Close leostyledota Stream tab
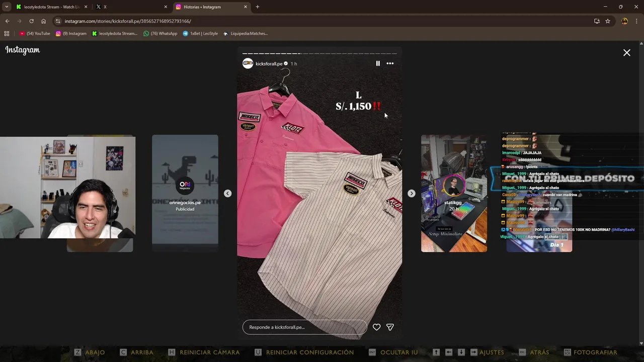The width and height of the screenshot is (644, 362). tap(86, 7)
